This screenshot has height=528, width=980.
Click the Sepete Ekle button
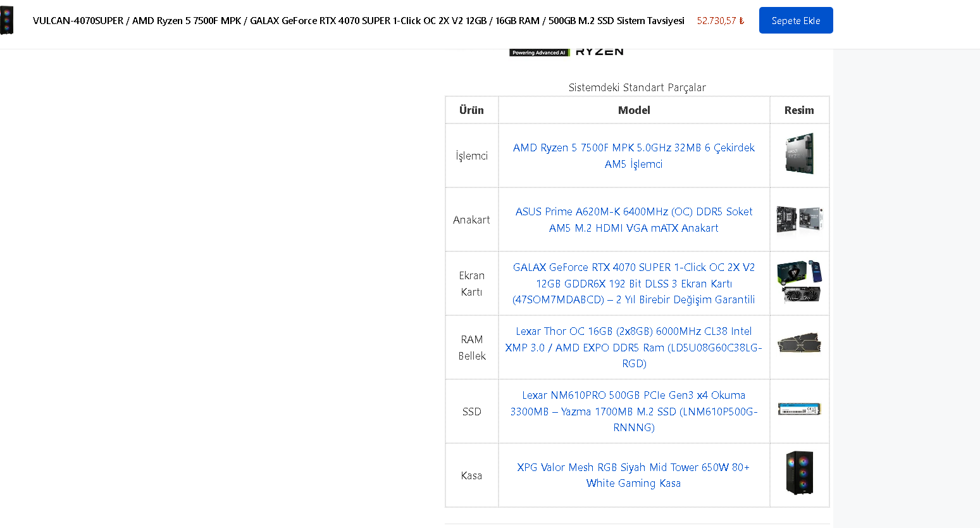(796, 20)
